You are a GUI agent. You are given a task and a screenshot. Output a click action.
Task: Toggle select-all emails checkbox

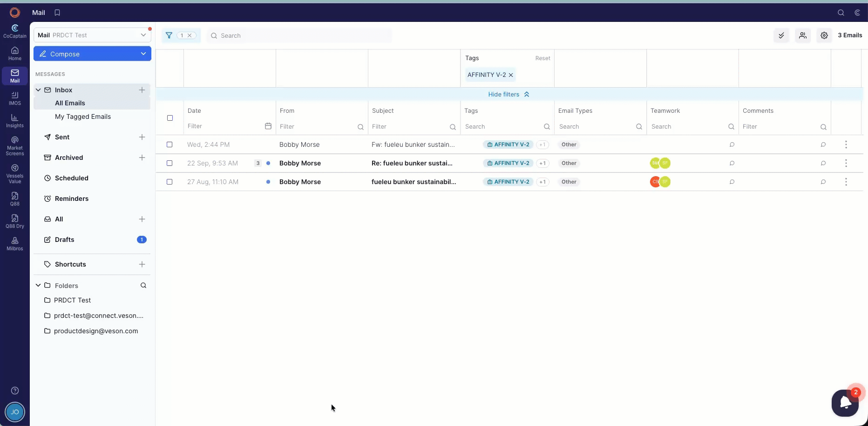(170, 118)
